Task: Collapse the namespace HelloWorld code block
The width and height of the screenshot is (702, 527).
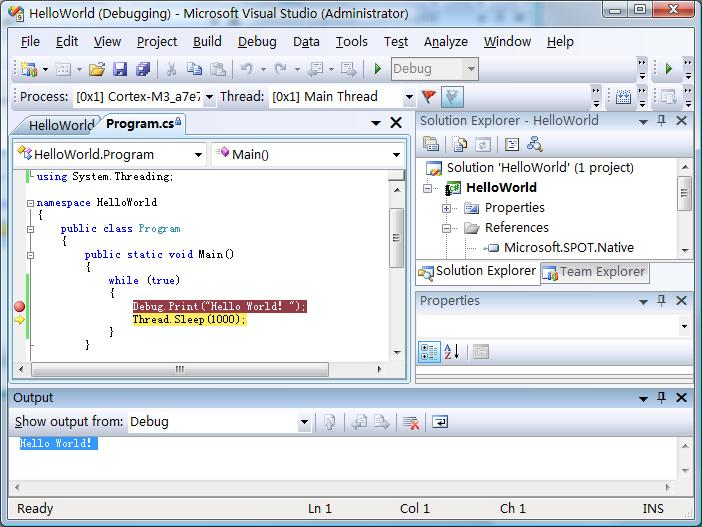Action: pyautogui.click(x=30, y=203)
